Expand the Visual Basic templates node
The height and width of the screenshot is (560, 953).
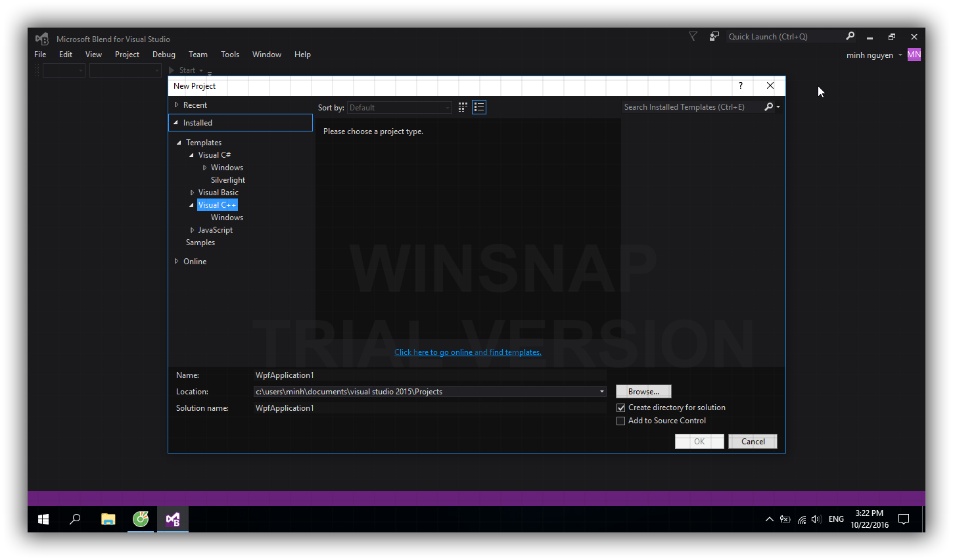tap(192, 193)
